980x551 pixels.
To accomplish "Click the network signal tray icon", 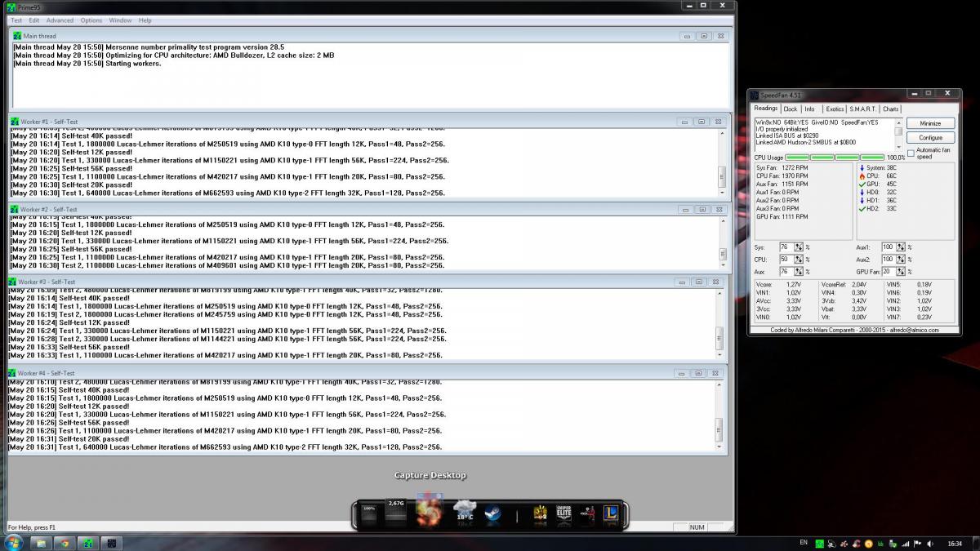I will click(x=905, y=544).
